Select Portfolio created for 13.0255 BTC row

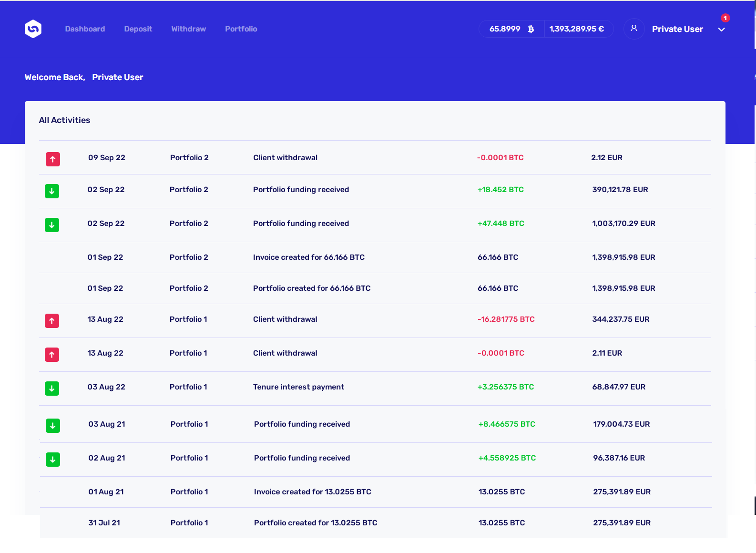(316, 523)
